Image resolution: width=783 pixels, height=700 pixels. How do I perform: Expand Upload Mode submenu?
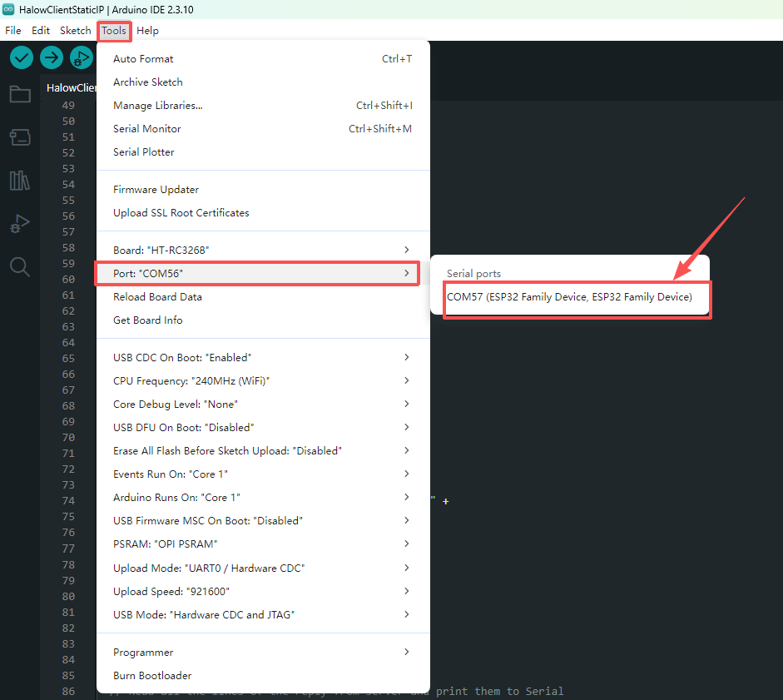click(263, 568)
